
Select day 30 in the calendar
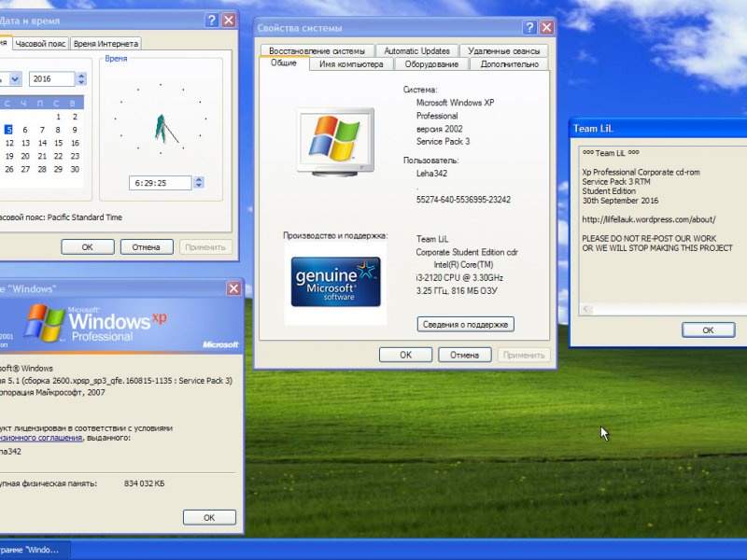click(75, 169)
